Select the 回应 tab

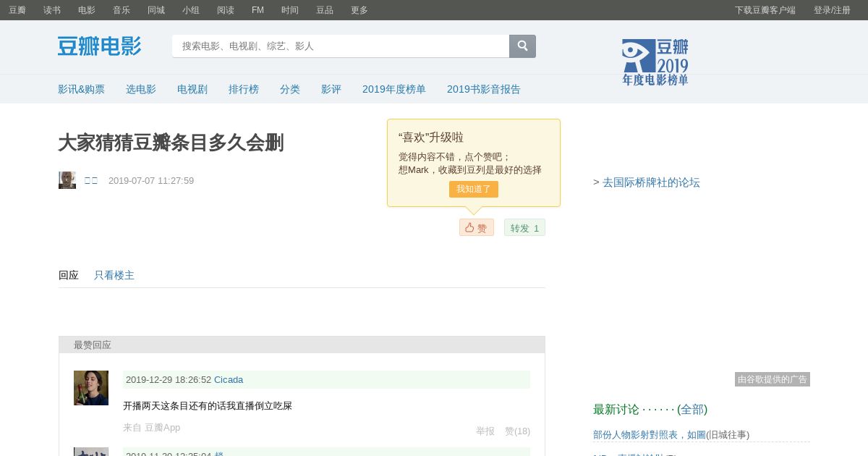pos(69,275)
